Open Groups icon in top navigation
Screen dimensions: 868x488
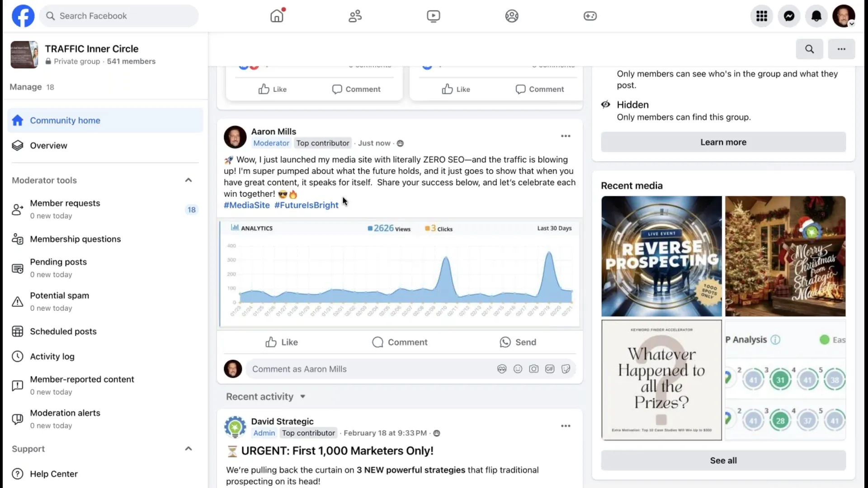click(512, 16)
